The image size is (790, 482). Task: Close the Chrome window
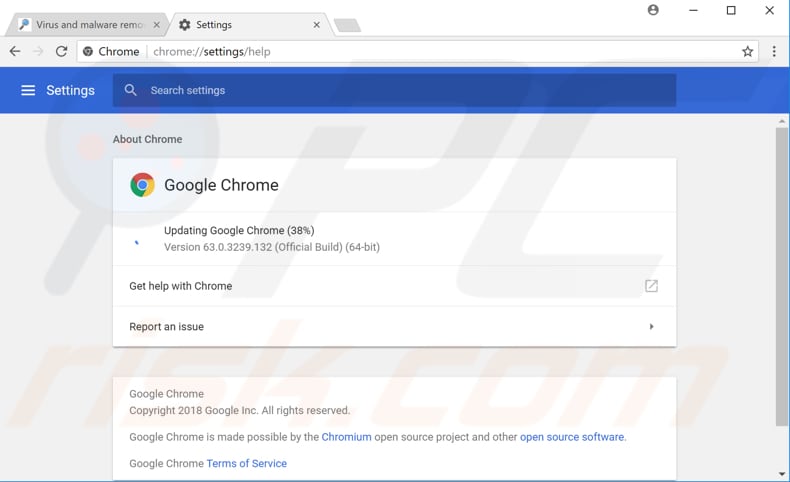769,10
